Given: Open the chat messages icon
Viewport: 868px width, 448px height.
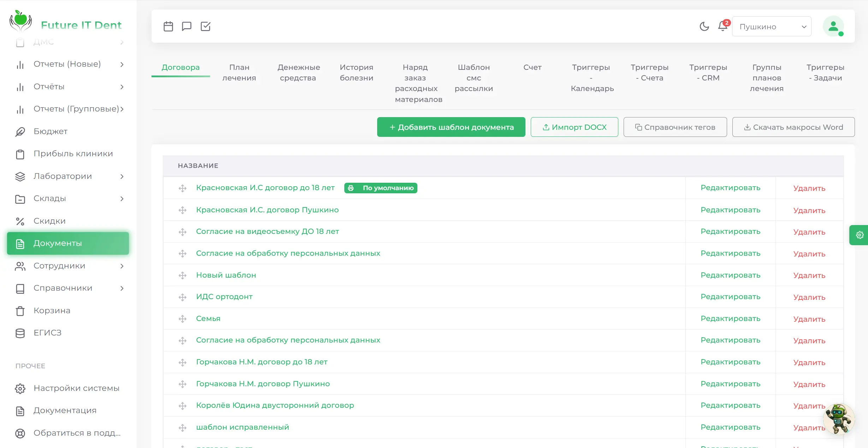Looking at the screenshot, I should point(186,26).
